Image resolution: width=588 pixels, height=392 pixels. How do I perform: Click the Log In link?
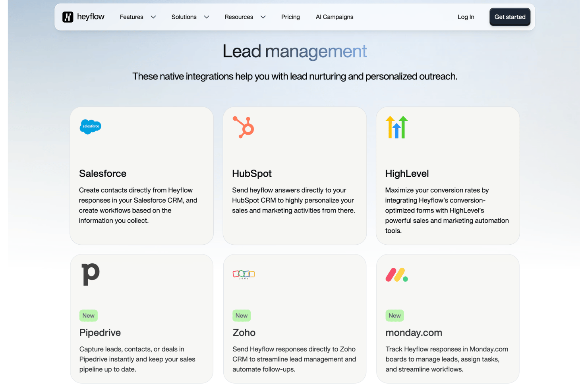(x=466, y=17)
